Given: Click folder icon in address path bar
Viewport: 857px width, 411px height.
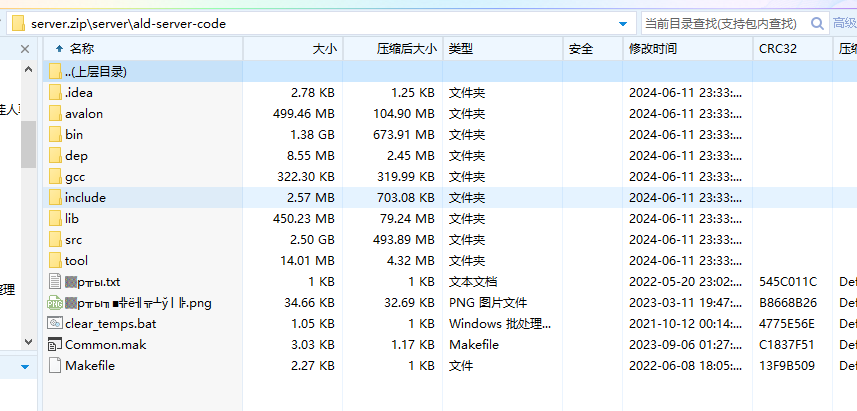Looking at the screenshot, I should coord(19,23).
